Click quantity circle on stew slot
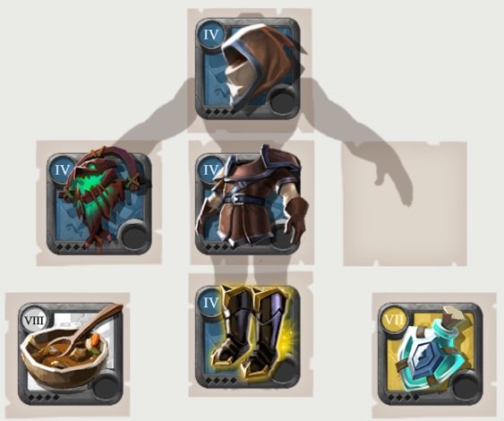The image size is (504, 421). (x=106, y=386)
